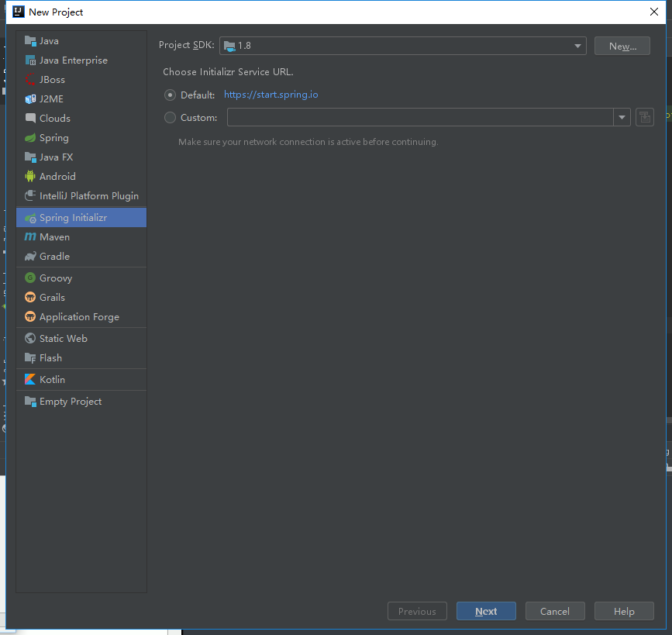This screenshot has width=672, height=635.
Task: Click the Java folder icon
Action: [x=30, y=41]
